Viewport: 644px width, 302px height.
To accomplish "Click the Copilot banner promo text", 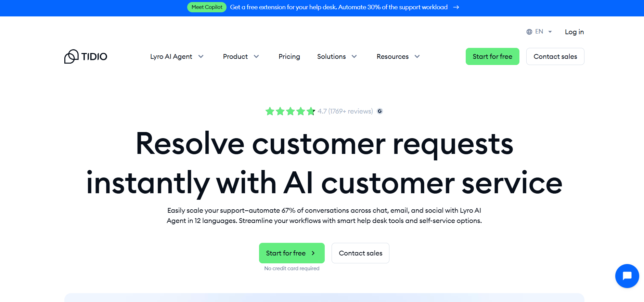I will (339, 7).
